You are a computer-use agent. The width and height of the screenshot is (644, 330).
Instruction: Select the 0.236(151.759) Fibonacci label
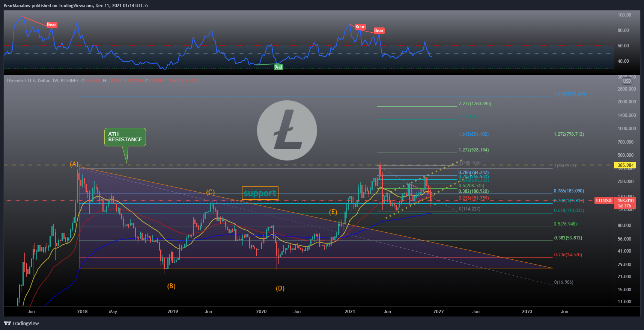click(x=474, y=198)
